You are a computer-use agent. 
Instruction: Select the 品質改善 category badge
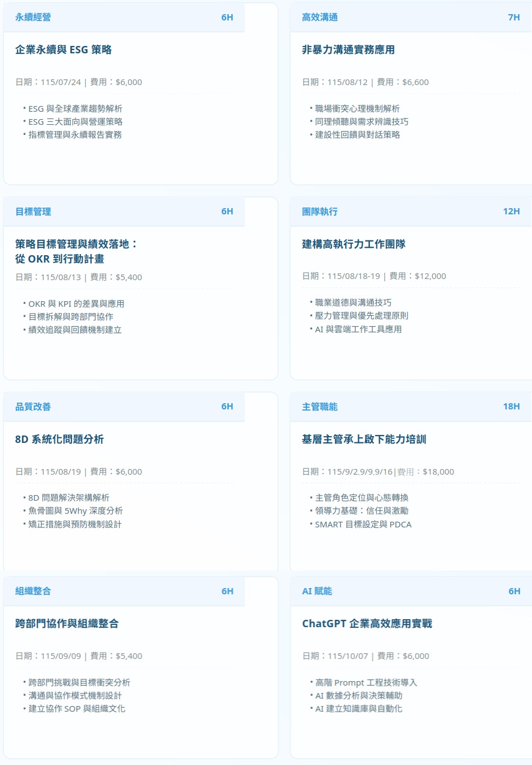[32, 406]
